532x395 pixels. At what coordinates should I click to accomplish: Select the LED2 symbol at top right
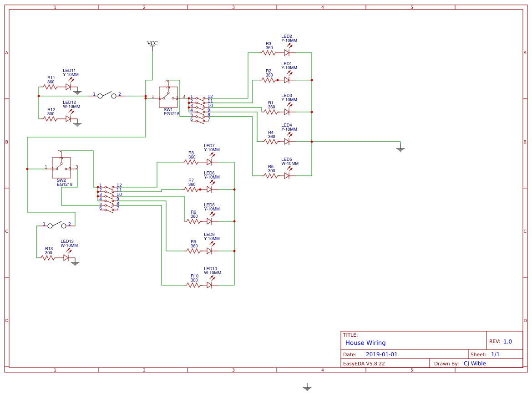287,52
